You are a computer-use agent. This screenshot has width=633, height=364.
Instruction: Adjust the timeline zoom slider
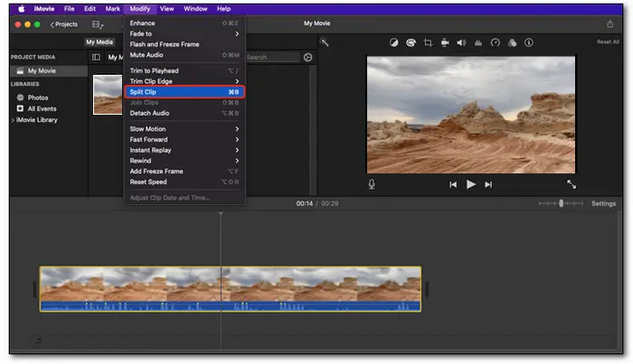(561, 203)
